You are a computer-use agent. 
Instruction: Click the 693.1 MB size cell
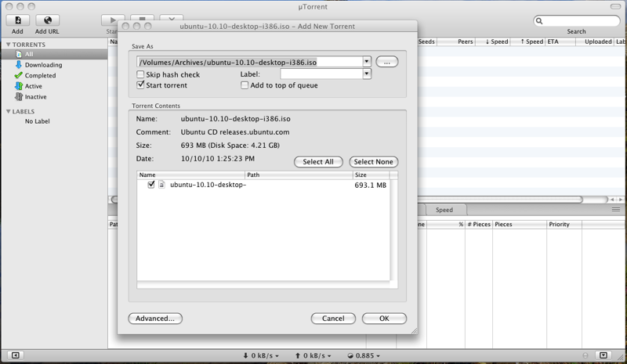click(x=370, y=185)
